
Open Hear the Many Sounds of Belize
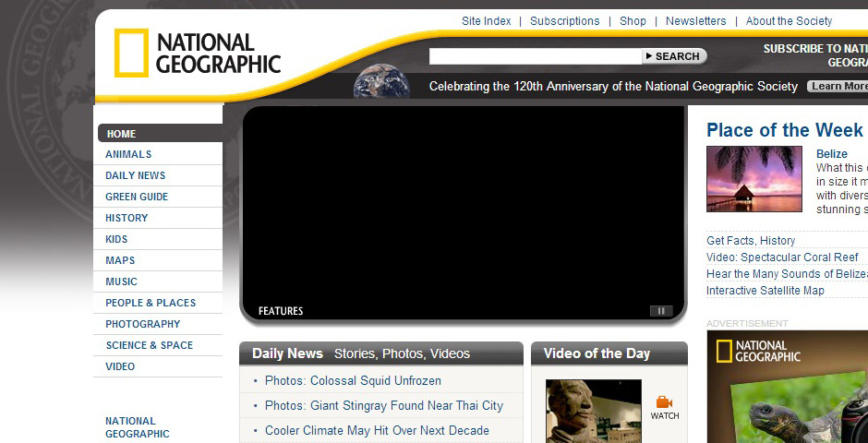coord(787,274)
